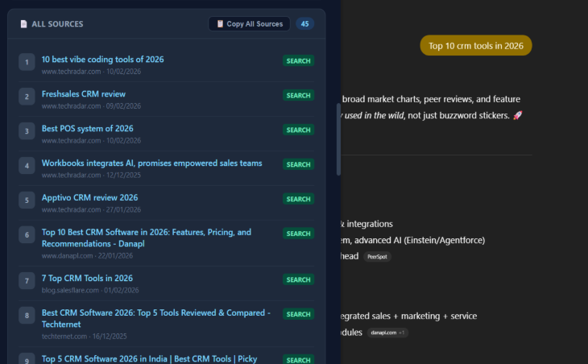Click 'www.techradar.com · 09/02/2026' text
The width and height of the screenshot is (588, 364).
(91, 106)
